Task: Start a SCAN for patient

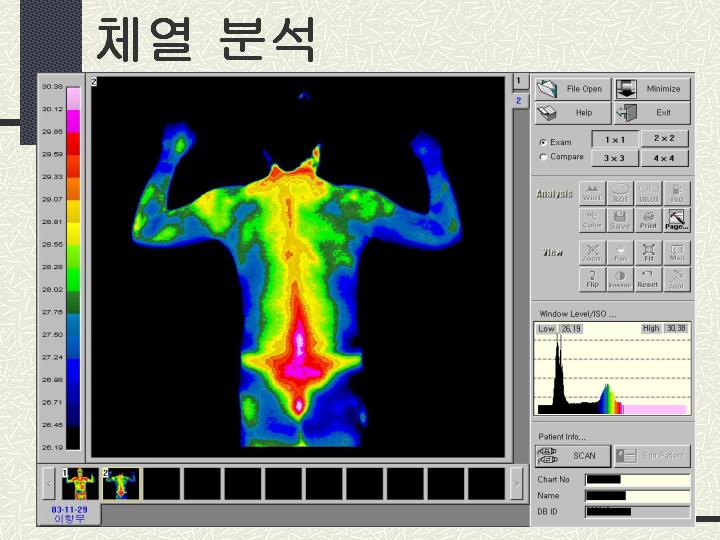Action: [x=573, y=456]
